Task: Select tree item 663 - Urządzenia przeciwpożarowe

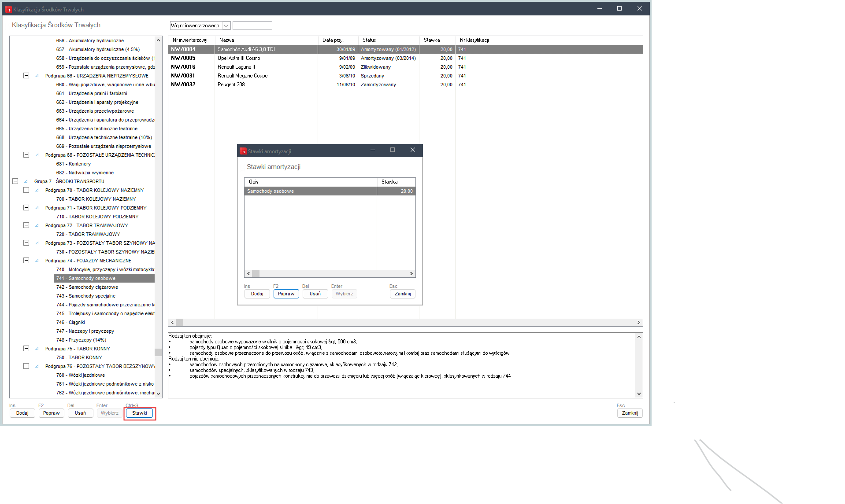Action: 95,111
